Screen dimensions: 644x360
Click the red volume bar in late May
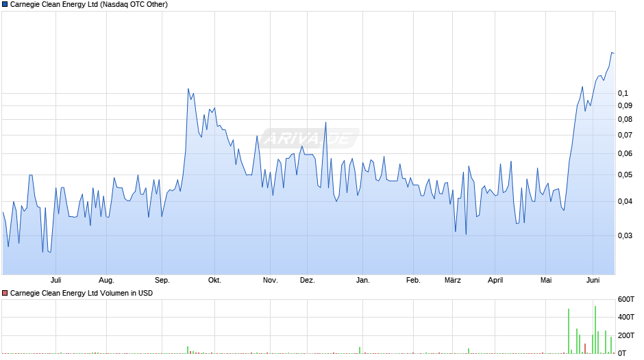[585, 348]
